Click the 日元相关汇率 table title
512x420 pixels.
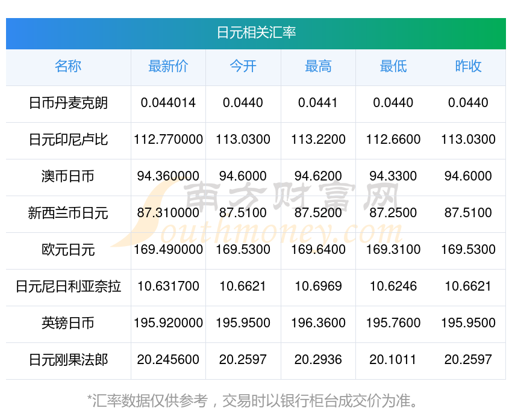tap(257, 33)
